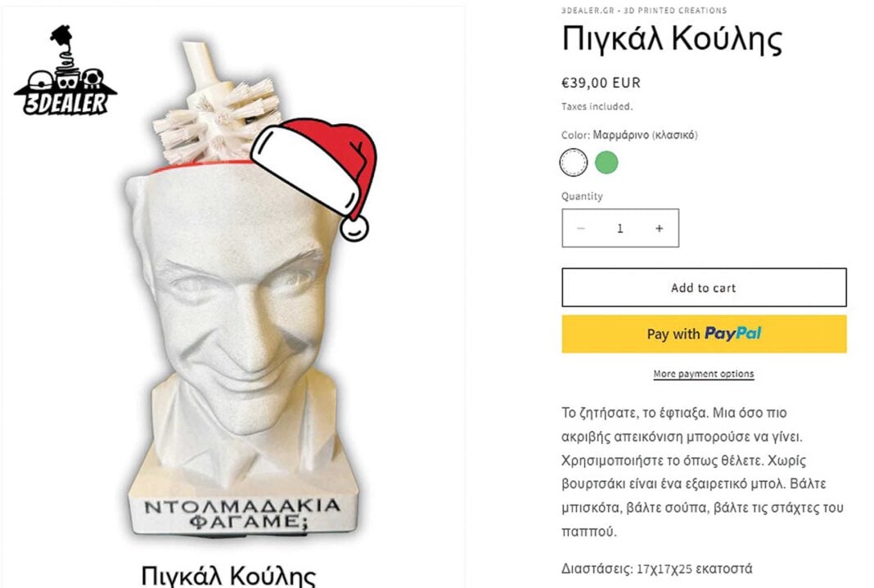874x588 pixels.
Task: Select the marble white color option
Action: pos(574,163)
